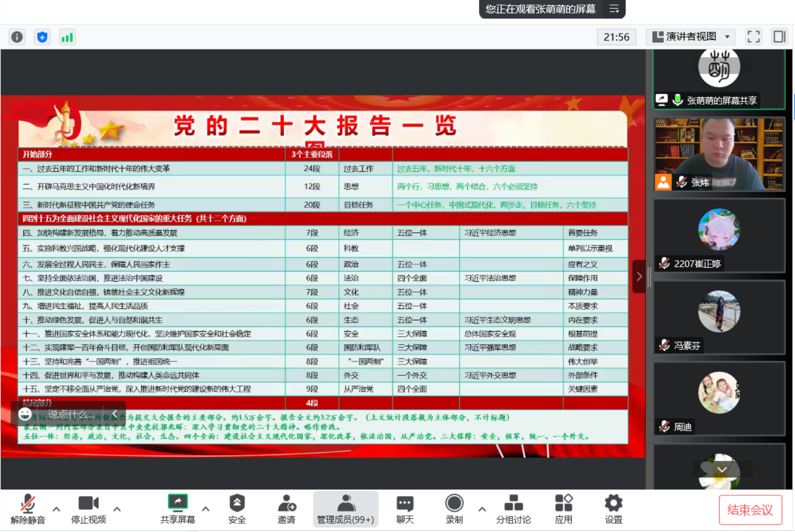
Task: Click the red 结束会议 button
Action: pyautogui.click(x=750, y=510)
